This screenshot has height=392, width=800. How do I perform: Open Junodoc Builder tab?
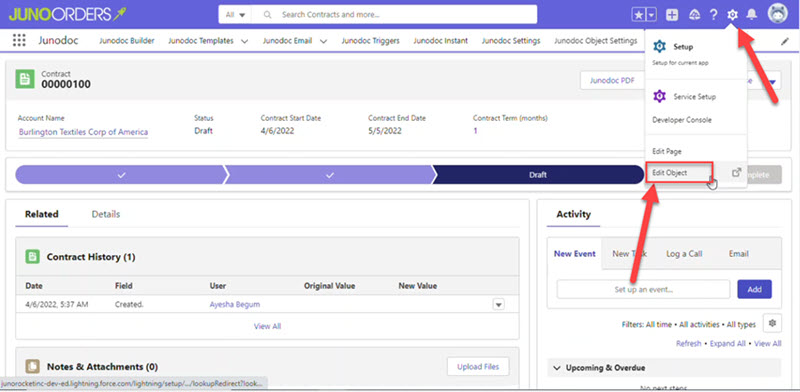click(127, 41)
